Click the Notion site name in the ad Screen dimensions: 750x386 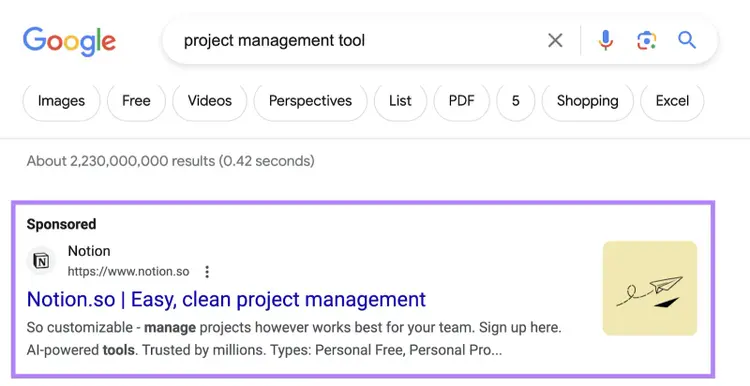pyautogui.click(x=89, y=251)
